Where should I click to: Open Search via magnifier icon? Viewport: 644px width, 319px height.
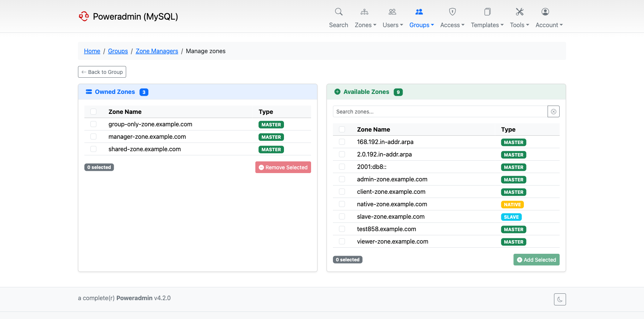tap(339, 12)
